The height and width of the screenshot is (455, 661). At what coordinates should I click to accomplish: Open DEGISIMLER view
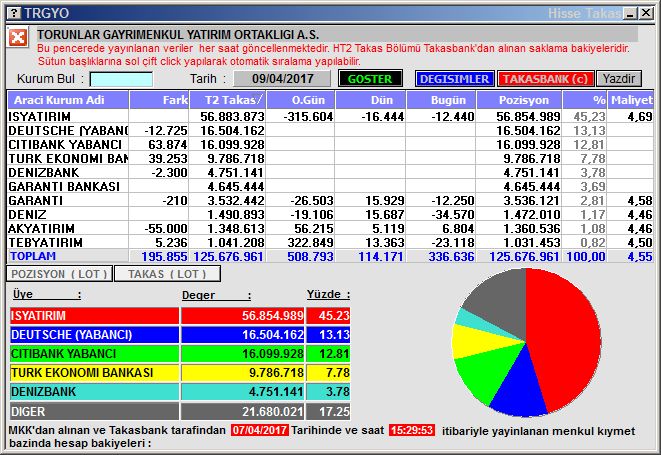(454, 79)
